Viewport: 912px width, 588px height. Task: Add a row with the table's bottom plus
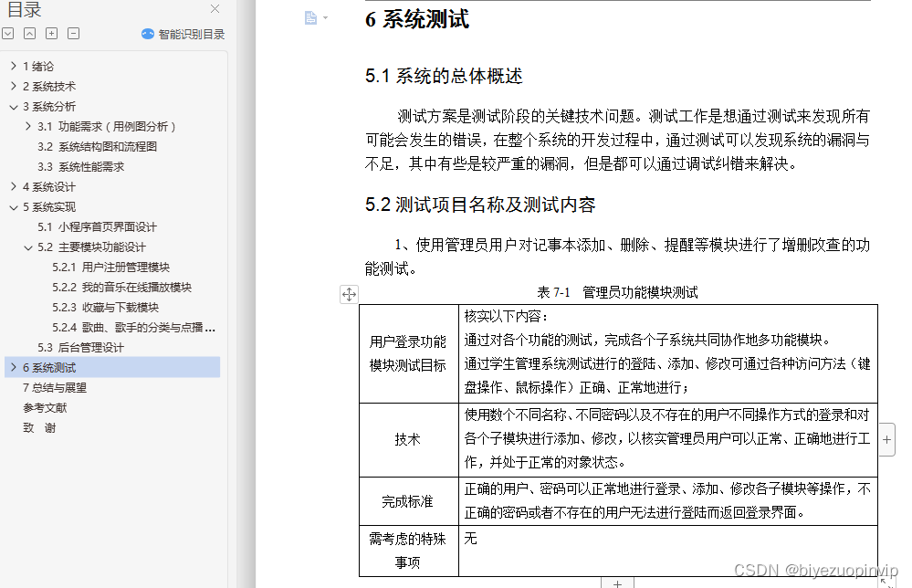click(618, 583)
